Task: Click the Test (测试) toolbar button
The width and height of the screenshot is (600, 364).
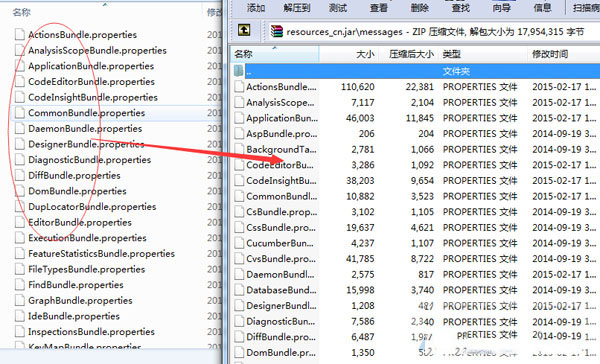Action: click(338, 7)
